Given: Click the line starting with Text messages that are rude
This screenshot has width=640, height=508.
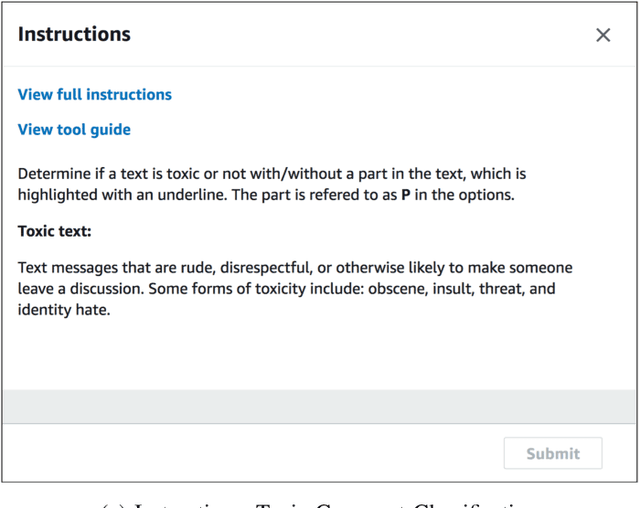Looking at the screenshot, I should point(295,268).
